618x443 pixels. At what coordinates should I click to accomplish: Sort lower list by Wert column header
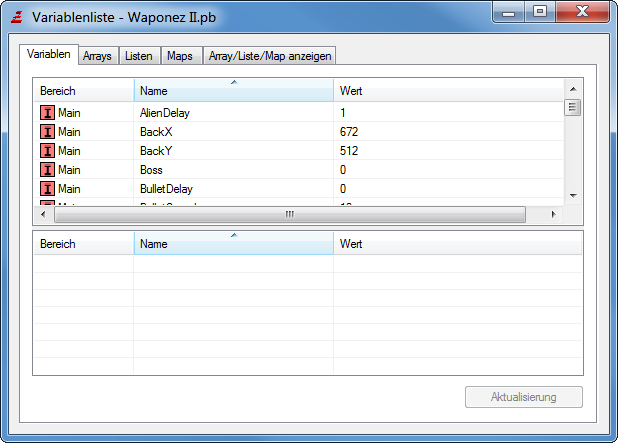pos(457,244)
